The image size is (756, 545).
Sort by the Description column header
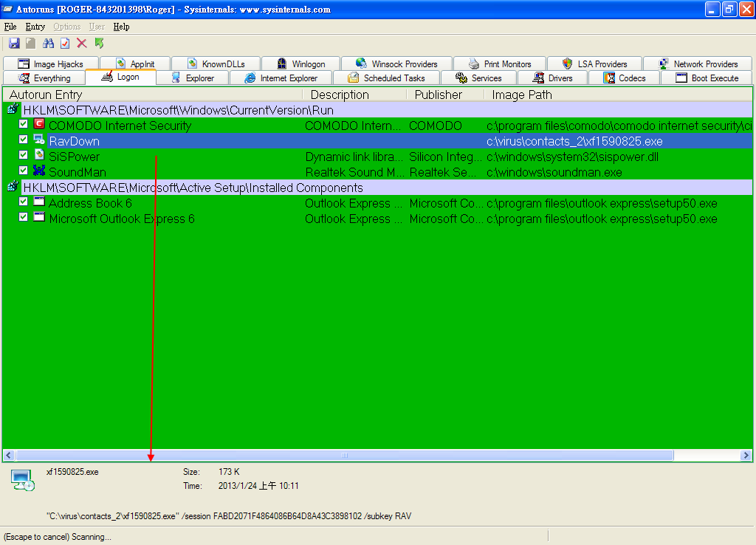click(354, 95)
